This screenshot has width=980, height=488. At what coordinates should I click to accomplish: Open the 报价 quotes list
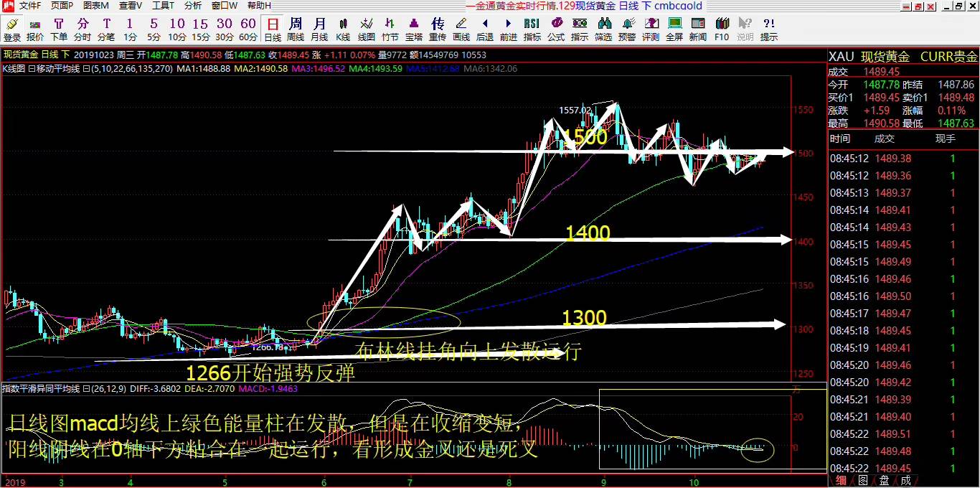coord(35,29)
